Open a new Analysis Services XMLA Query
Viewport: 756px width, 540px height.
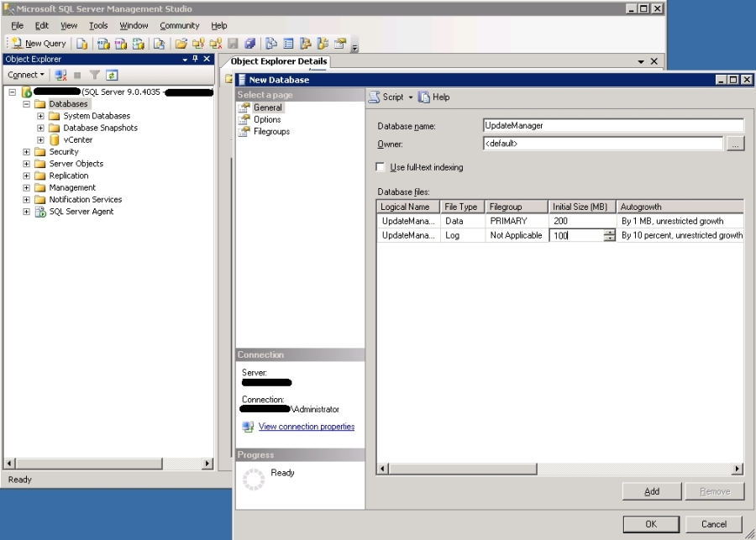pos(139,44)
